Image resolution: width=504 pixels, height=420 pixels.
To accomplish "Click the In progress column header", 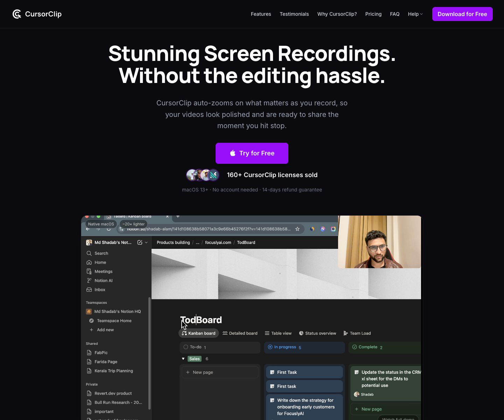I will coord(304,347).
